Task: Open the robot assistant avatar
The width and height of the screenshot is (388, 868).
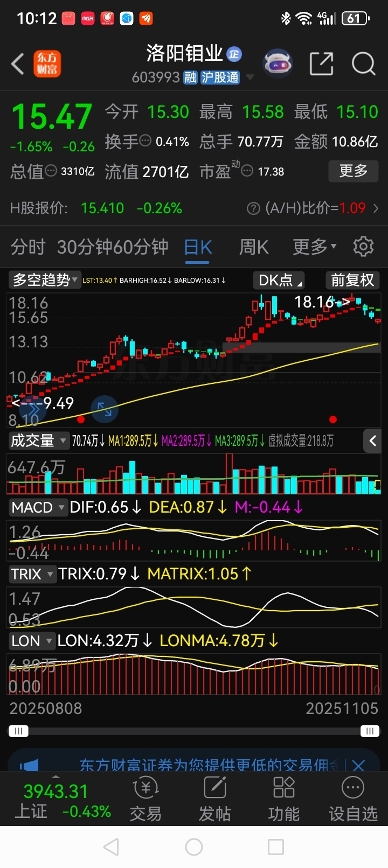Action: click(x=278, y=64)
